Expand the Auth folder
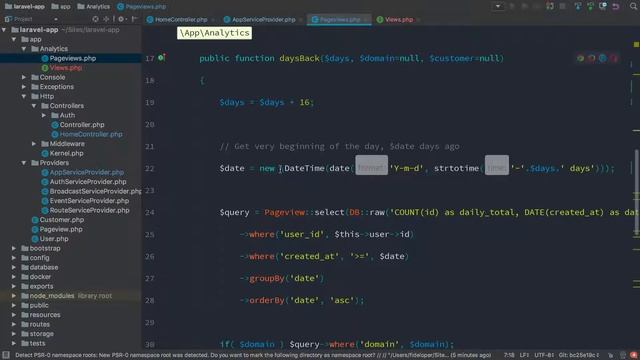Screen dimensions: 640x360 click(44, 115)
